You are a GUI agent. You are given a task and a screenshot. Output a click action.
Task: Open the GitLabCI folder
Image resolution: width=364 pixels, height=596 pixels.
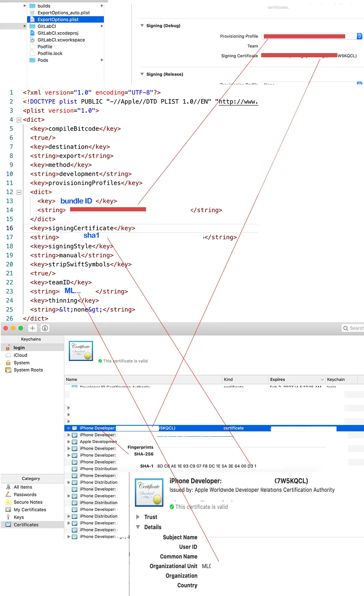47,26
